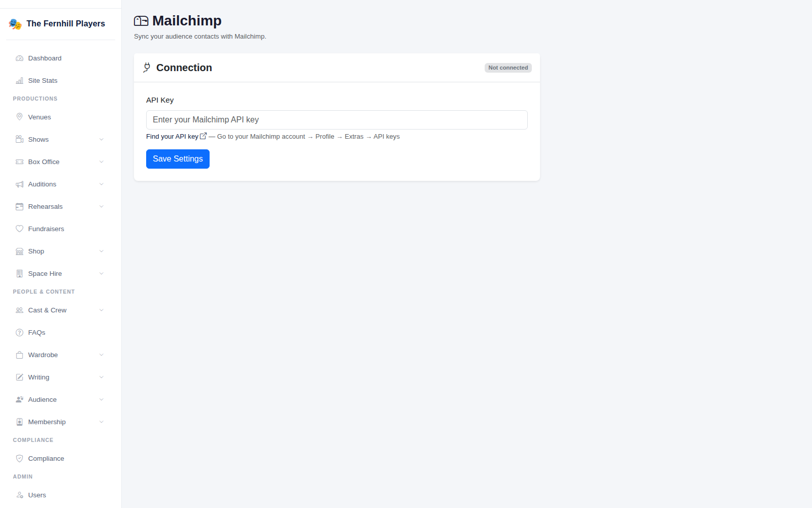The height and width of the screenshot is (508, 812).
Task: Click the Save Settings button
Action: 178,159
